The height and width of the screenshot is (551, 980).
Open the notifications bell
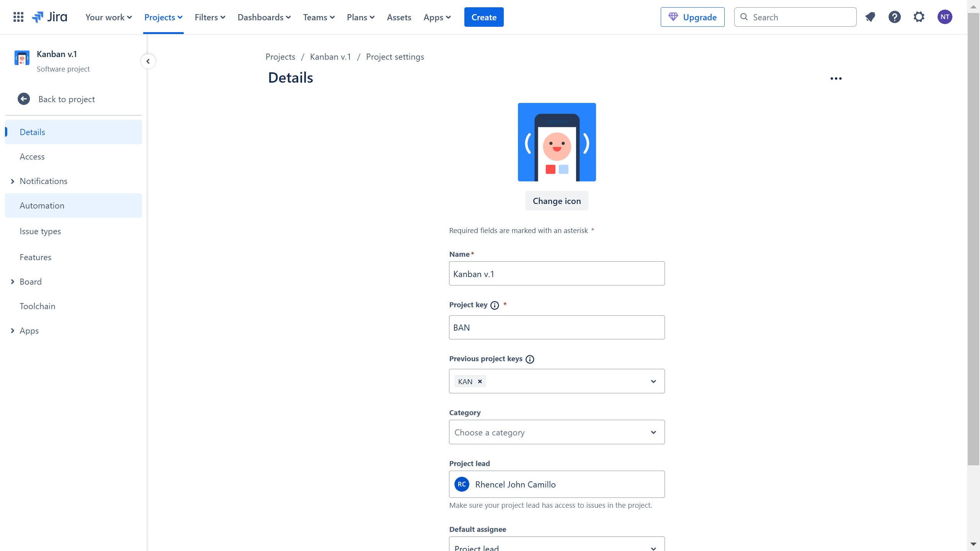(870, 17)
